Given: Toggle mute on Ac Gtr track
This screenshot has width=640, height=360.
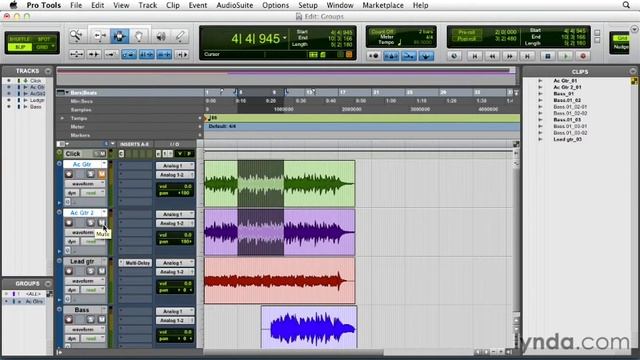Looking at the screenshot, I should coord(101,174).
